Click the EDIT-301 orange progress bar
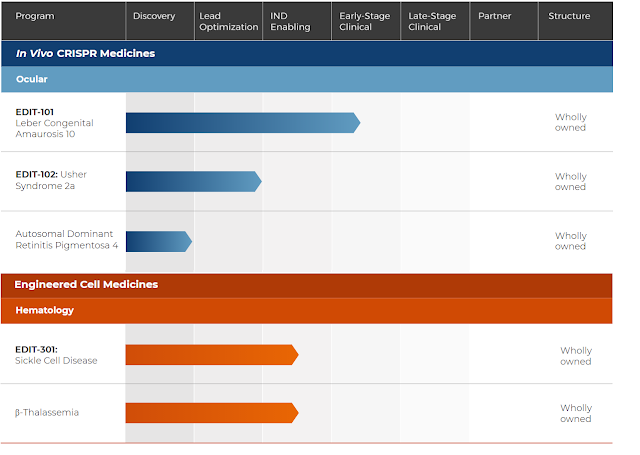Image resolution: width=640 pixels, height=455 pixels. point(212,355)
